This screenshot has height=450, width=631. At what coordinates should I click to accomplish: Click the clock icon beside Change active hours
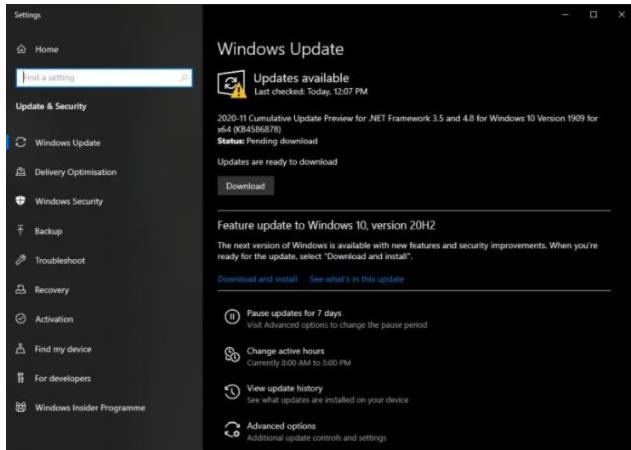[x=232, y=354]
